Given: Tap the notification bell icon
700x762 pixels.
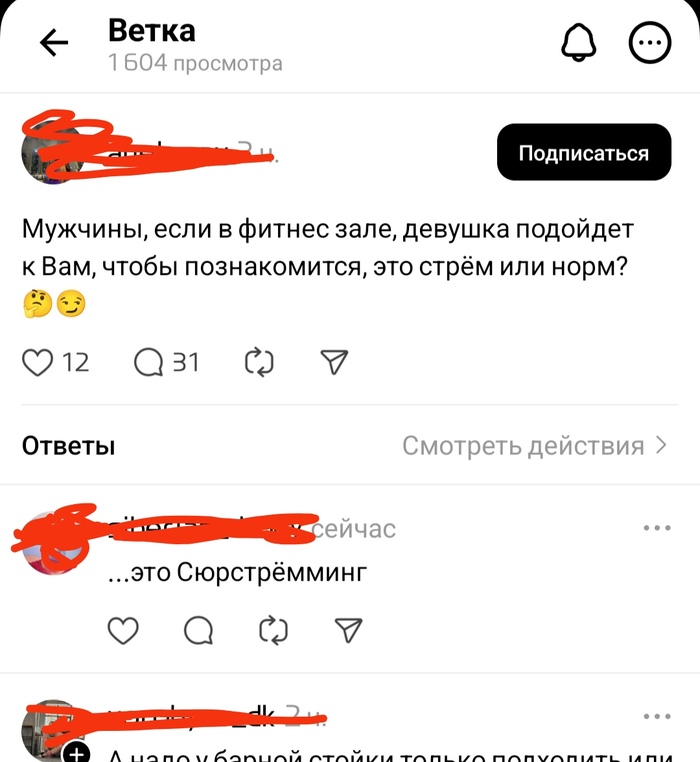Looking at the screenshot, I should click(x=578, y=43).
